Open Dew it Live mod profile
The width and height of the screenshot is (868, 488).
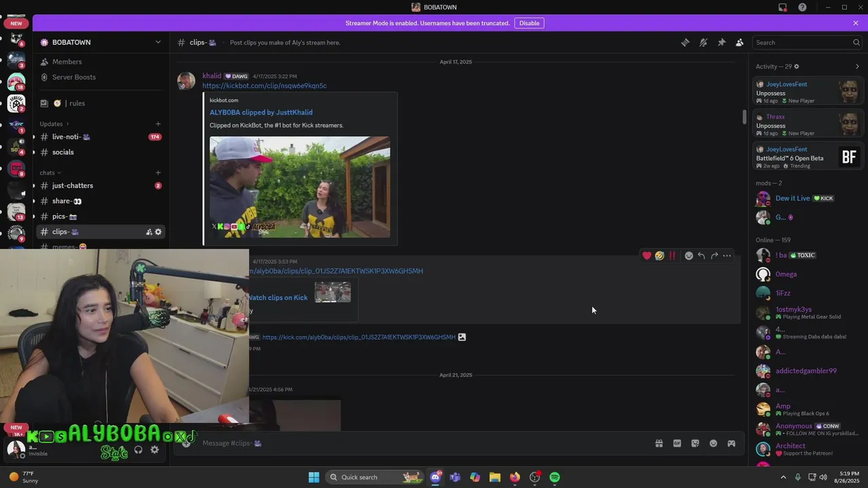point(808,199)
